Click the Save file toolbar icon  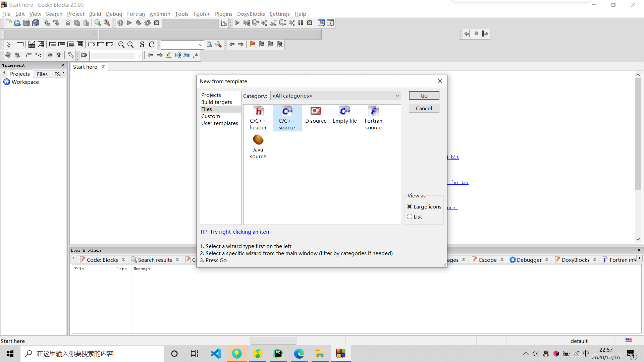(x=26, y=23)
